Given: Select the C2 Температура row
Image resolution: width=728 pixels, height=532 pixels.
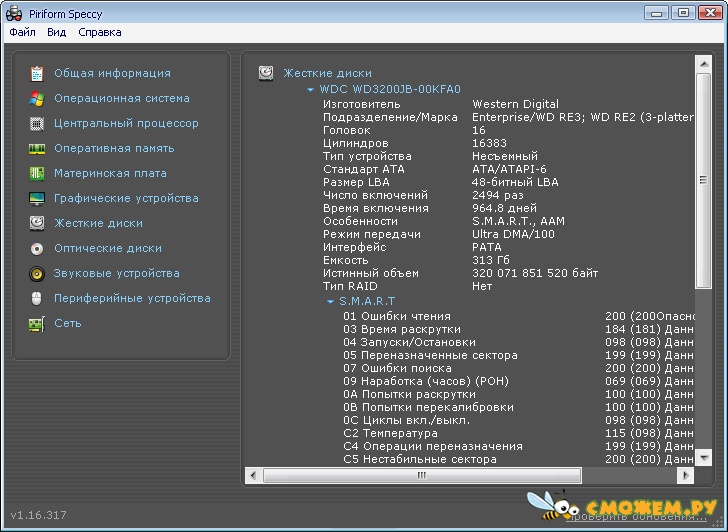Looking at the screenshot, I should point(518,434).
